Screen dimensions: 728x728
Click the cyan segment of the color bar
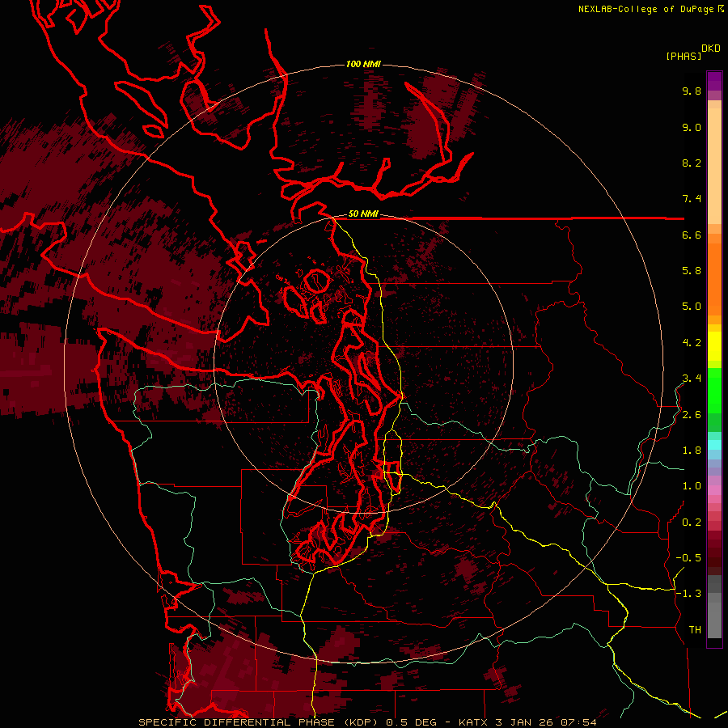click(x=714, y=445)
